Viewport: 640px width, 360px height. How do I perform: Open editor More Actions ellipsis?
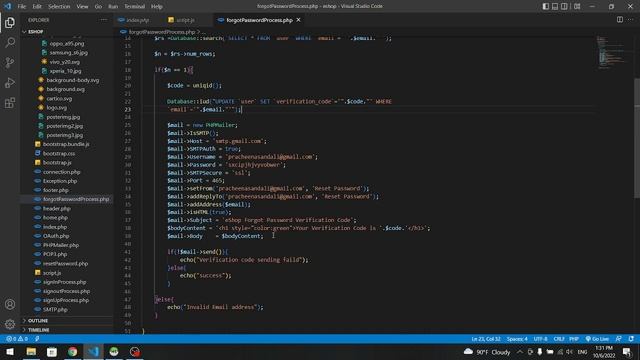pos(631,20)
